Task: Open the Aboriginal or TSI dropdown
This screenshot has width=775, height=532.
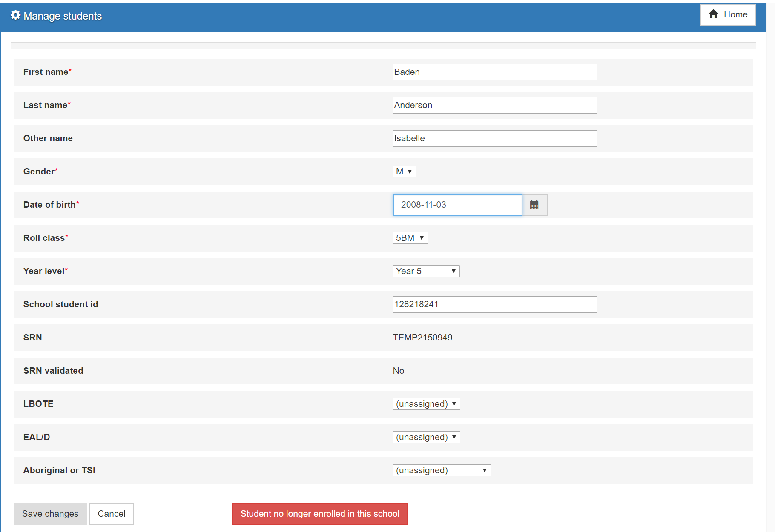Action: coord(442,470)
